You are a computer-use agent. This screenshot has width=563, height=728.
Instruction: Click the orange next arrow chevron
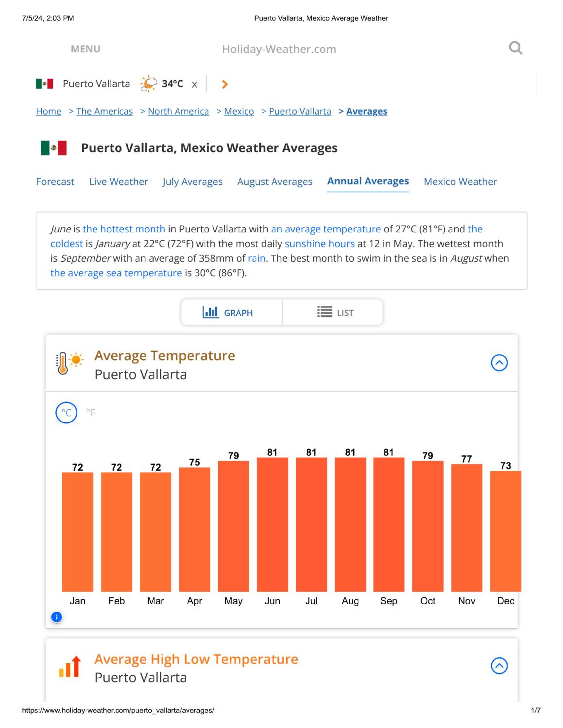(x=225, y=84)
